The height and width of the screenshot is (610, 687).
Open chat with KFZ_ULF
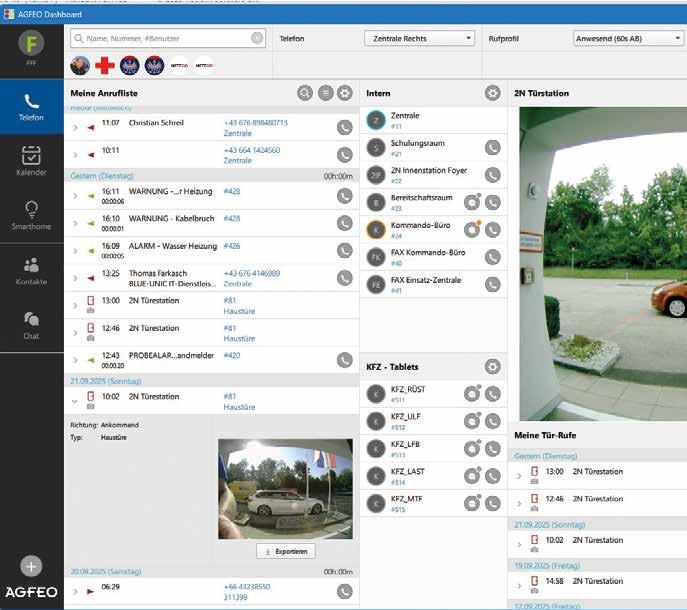point(472,421)
